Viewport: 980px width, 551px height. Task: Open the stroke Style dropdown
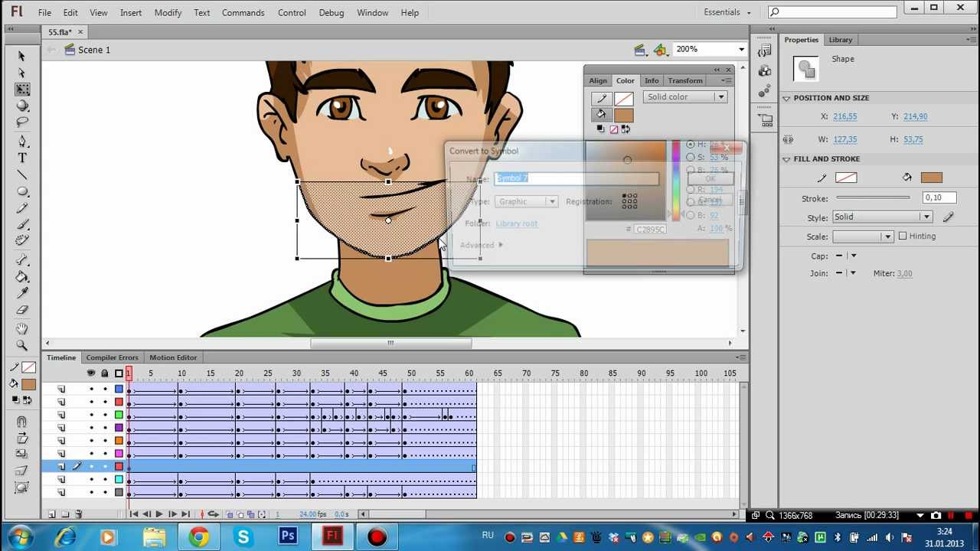click(x=880, y=217)
